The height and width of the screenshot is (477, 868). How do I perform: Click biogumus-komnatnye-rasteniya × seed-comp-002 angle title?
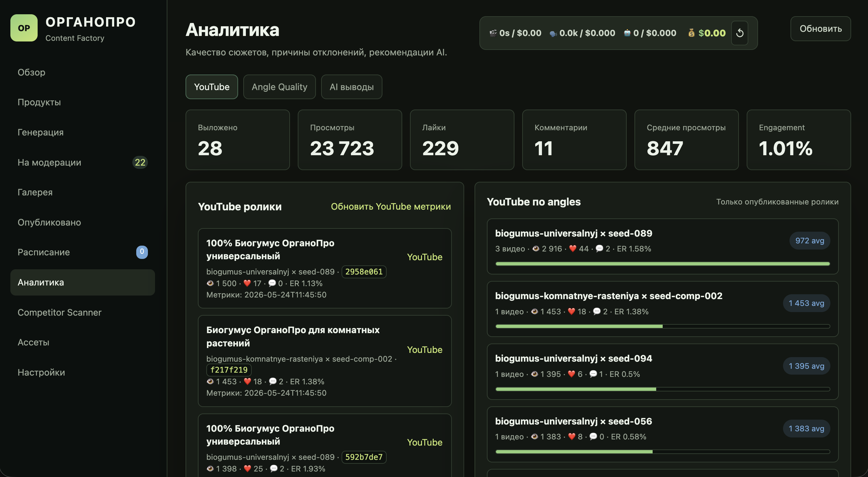pyautogui.click(x=609, y=296)
